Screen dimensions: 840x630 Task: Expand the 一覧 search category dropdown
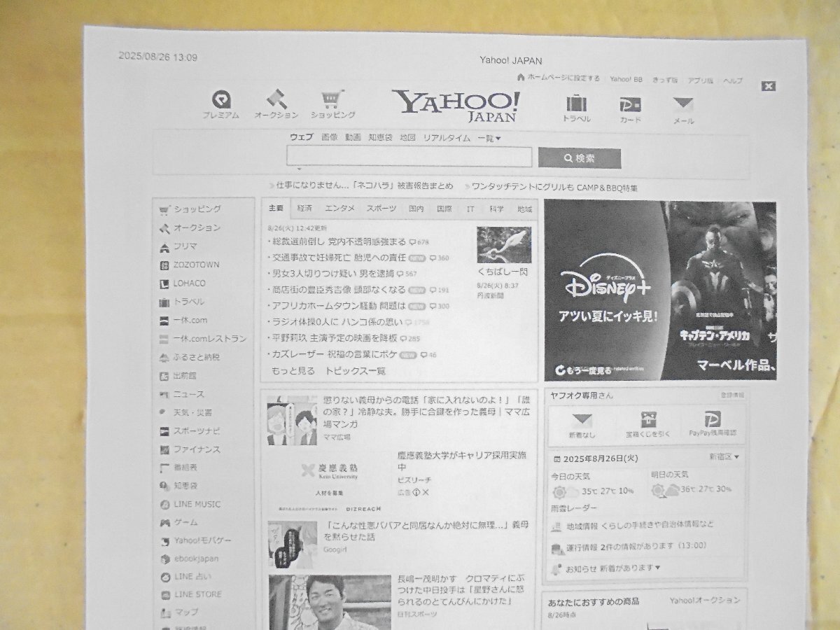tap(489, 138)
